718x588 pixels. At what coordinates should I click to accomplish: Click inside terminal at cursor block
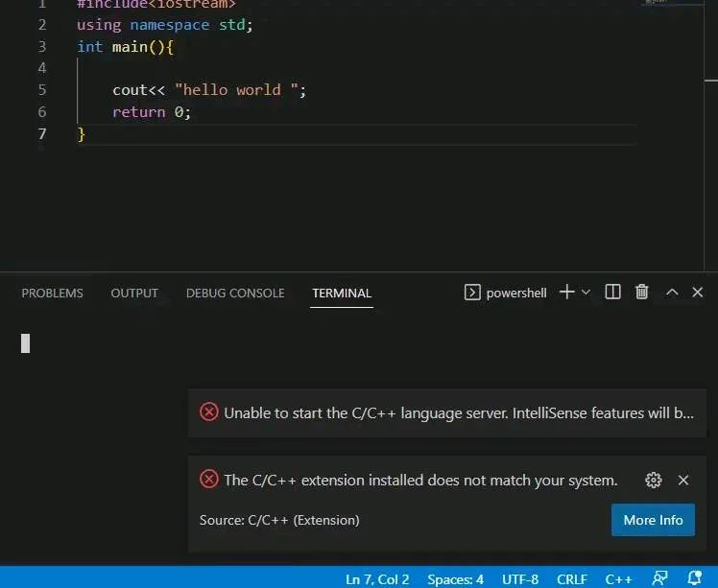tap(26, 343)
